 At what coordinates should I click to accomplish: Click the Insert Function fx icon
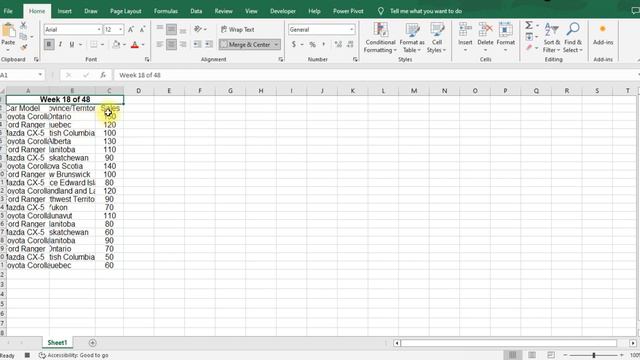[x=103, y=75]
